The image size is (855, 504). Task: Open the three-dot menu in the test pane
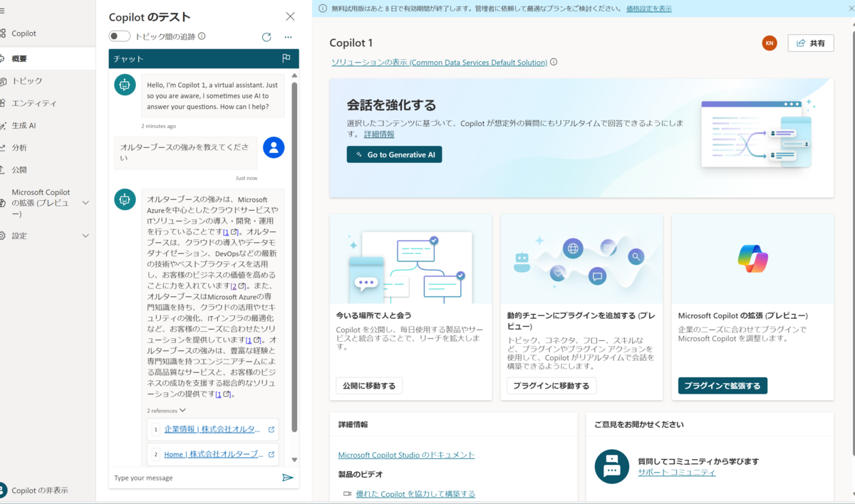click(x=288, y=37)
